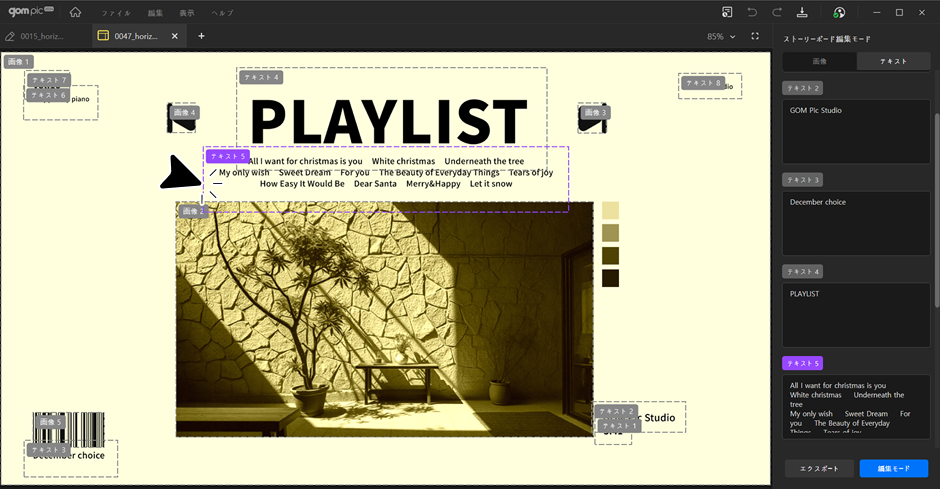
Task: Open the ファイル menu
Action: [x=115, y=13]
